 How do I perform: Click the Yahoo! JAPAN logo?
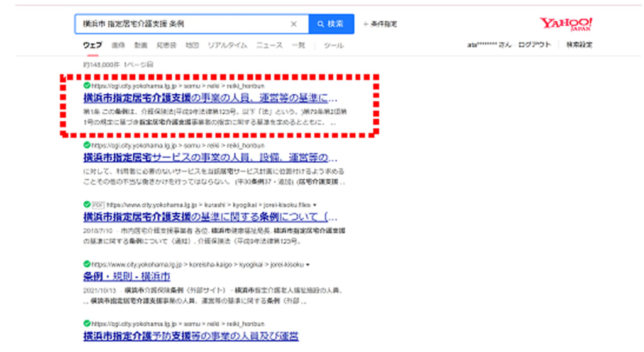click(566, 24)
